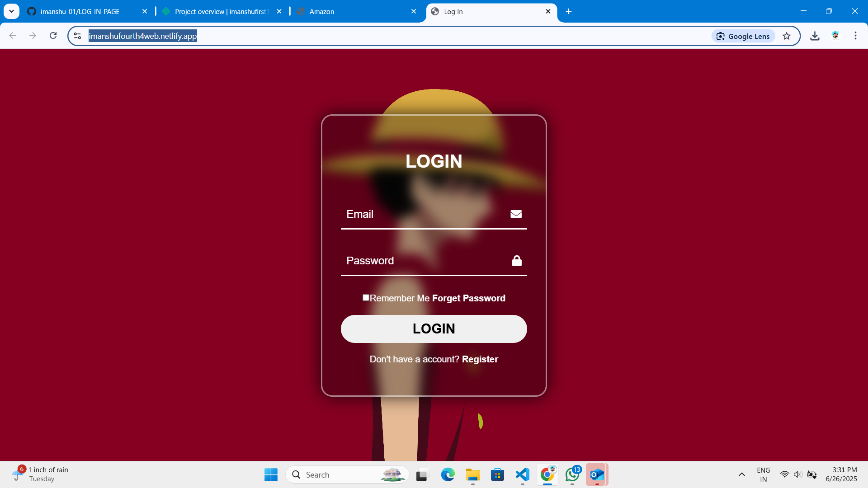Open a new browser tab
This screenshot has width=868, height=488.
click(x=569, y=12)
